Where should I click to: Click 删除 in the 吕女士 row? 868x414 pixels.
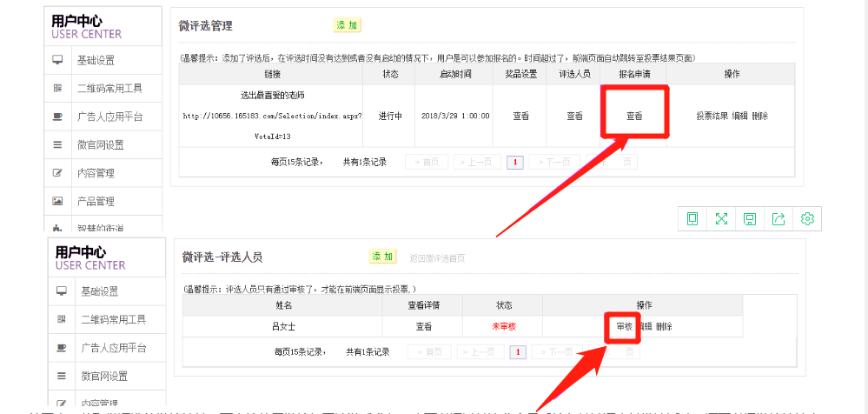(x=664, y=327)
